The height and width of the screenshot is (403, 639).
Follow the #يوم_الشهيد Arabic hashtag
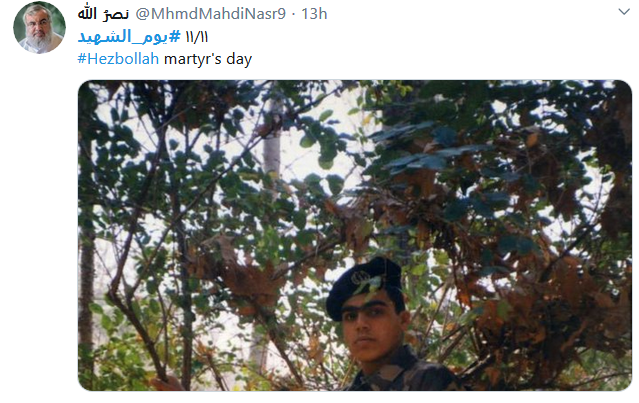[129, 37]
